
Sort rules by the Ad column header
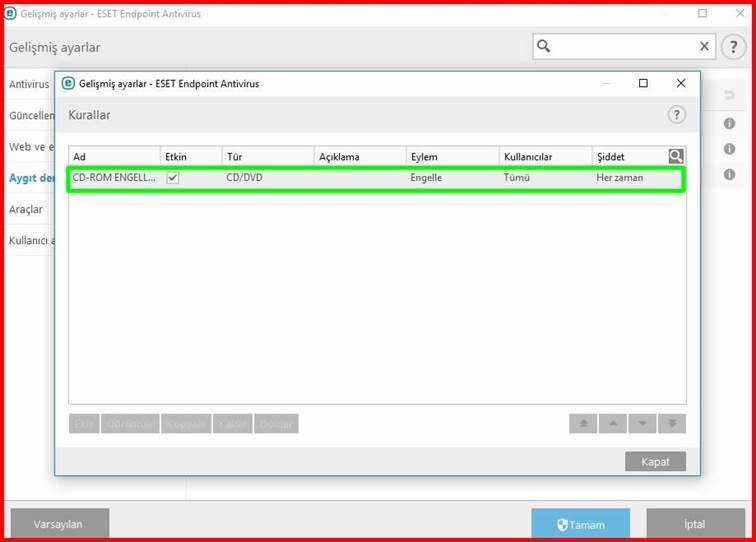pos(114,156)
